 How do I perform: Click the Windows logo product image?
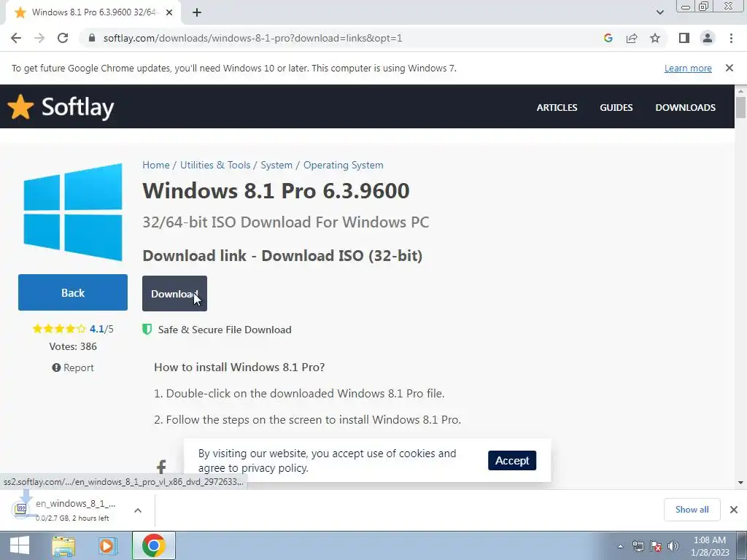pos(73,212)
